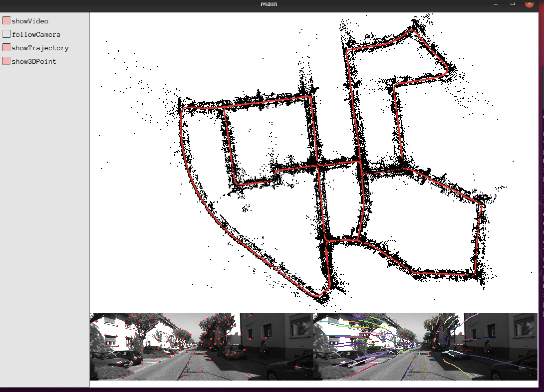Toggle off the show3DPoint checkbox
Screen dimensions: 544x392
click(x=6, y=61)
